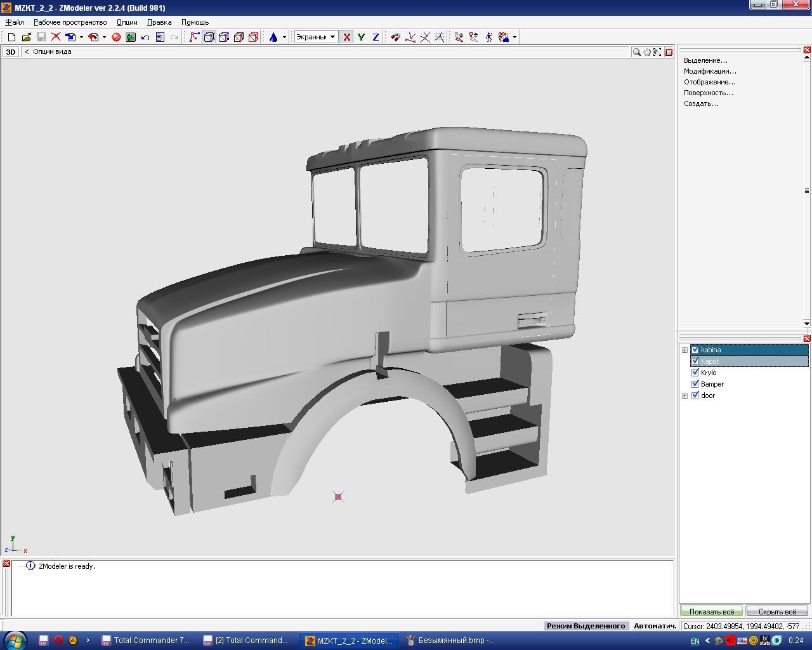Click the Скрыть всё button

click(777, 612)
